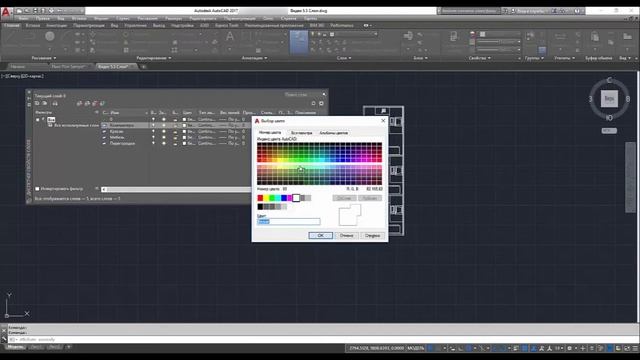Toggle on/off bulb for layer 0

point(153,119)
